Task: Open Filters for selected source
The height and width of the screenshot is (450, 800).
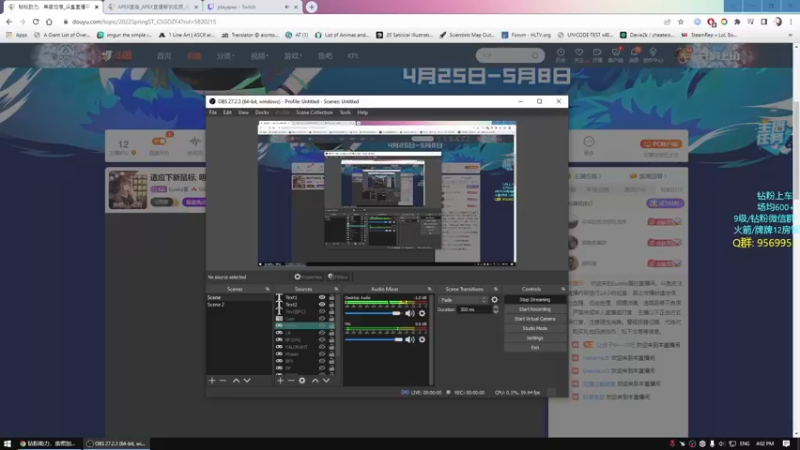Action: [338, 277]
